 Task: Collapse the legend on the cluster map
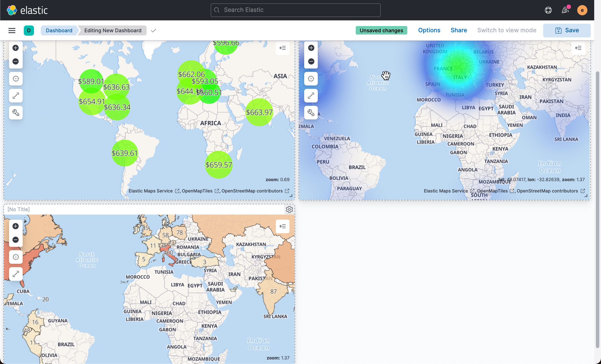[282, 48]
